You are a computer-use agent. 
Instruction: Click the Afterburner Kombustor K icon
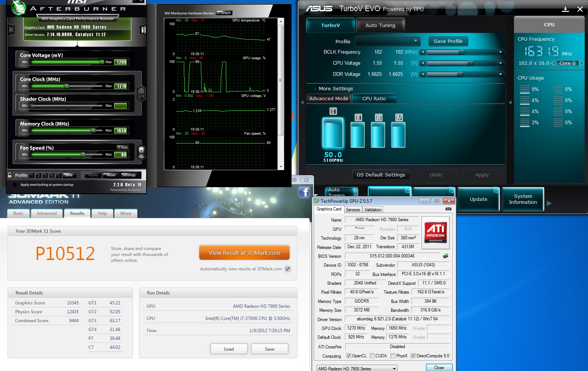(x=11, y=30)
